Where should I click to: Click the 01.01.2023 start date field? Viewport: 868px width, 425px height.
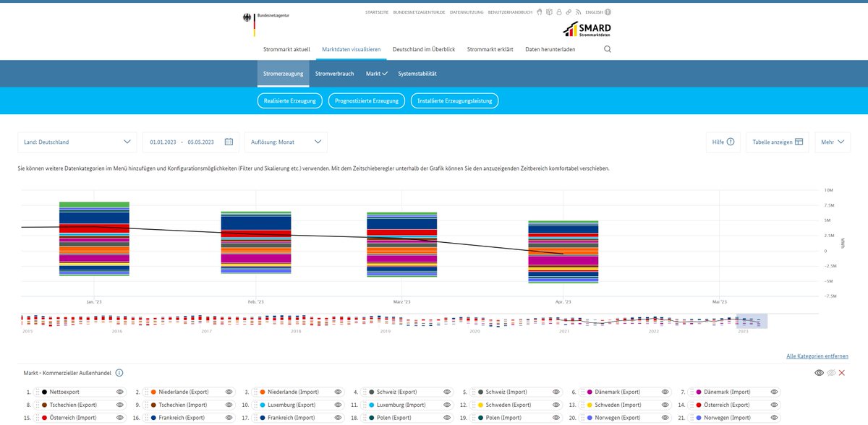coord(163,142)
